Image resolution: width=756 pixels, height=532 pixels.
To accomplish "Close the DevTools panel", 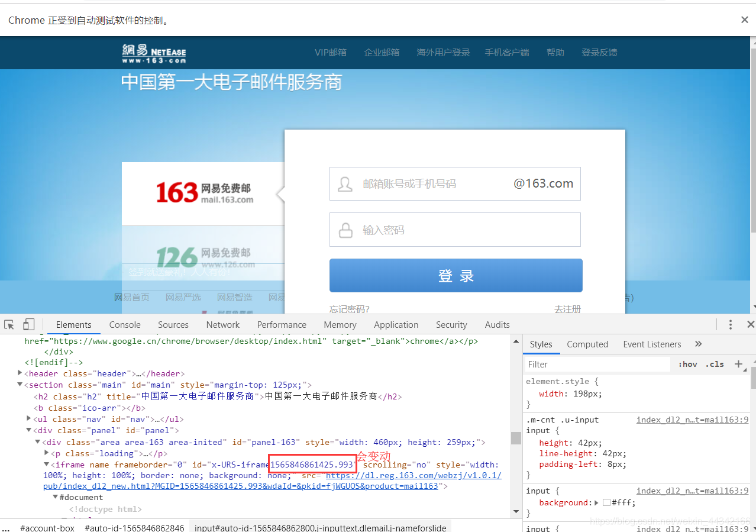I will [750, 324].
